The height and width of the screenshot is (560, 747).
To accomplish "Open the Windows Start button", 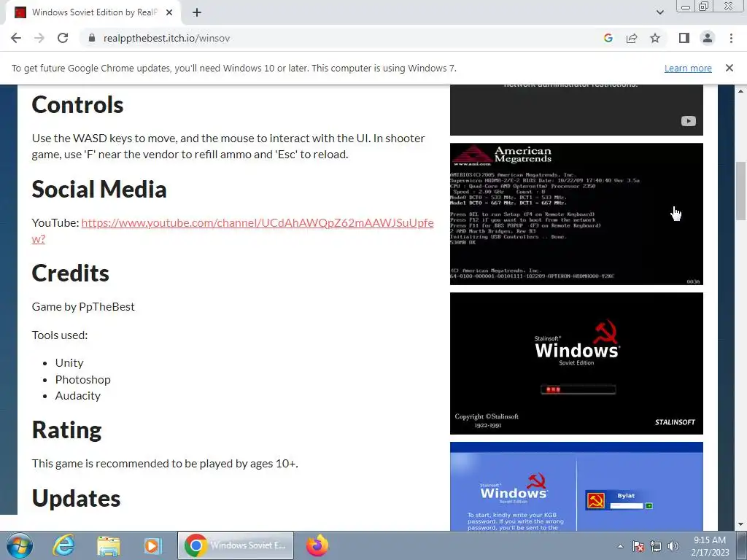I will (20, 545).
